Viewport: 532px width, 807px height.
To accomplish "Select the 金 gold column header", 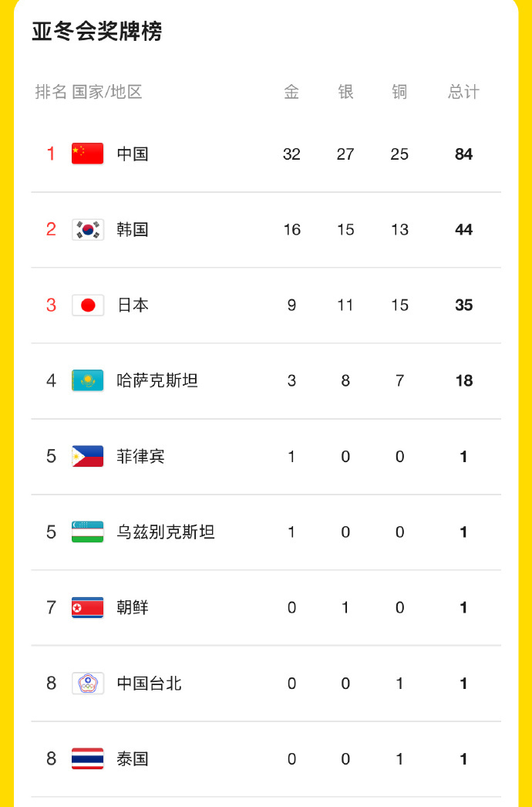I will (x=291, y=92).
